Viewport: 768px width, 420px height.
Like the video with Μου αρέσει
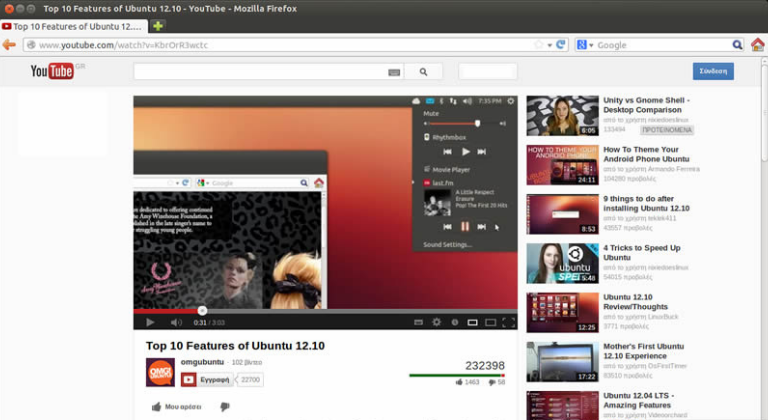[176, 407]
